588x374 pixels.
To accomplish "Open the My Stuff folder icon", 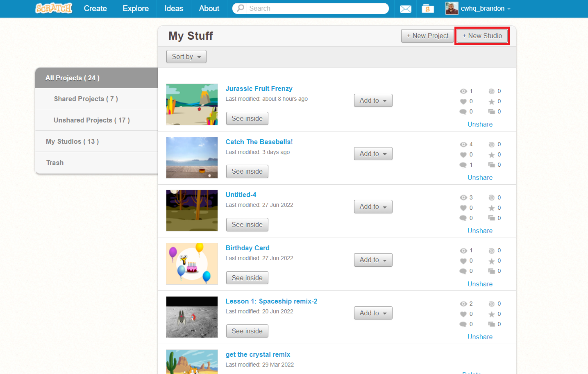I will [x=428, y=9].
